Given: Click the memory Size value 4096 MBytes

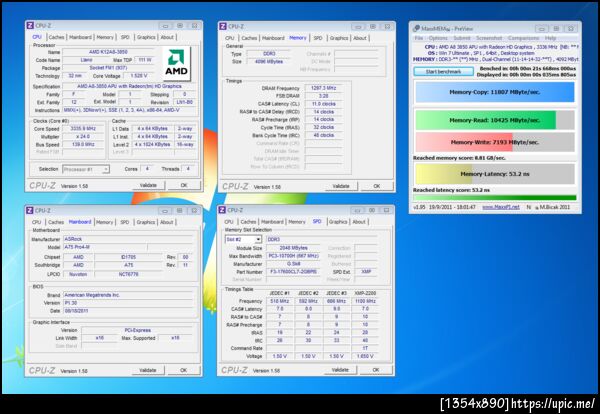Looking at the screenshot, I should point(268,62).
